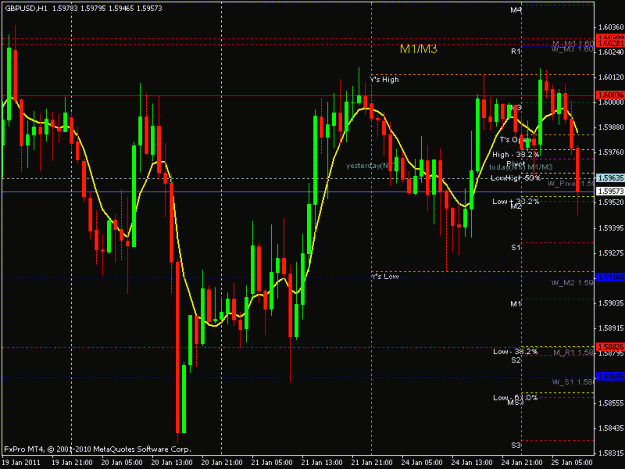The width and height of the screenshot is (625, 469).
Task: Click the blue 1.59160 price tag
Action: pyautogui.click(x=610, y=277)
